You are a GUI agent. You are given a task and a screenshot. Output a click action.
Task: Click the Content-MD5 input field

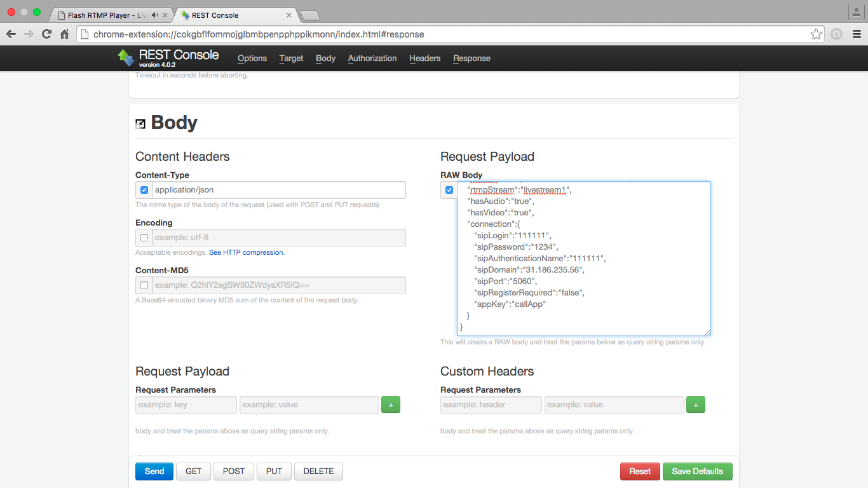point(278,285)
